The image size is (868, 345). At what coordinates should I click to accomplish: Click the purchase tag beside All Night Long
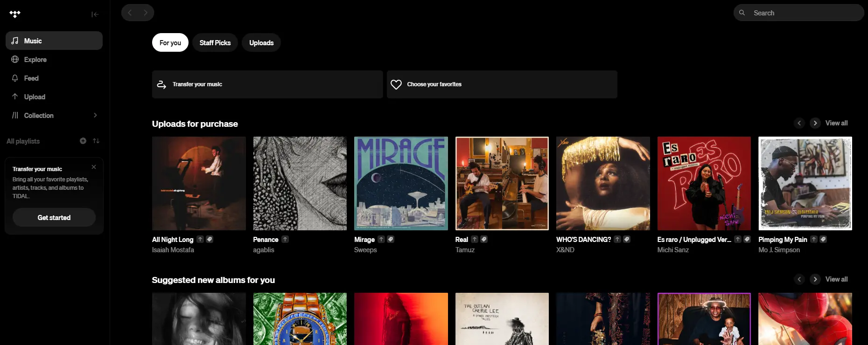[210, 239]
